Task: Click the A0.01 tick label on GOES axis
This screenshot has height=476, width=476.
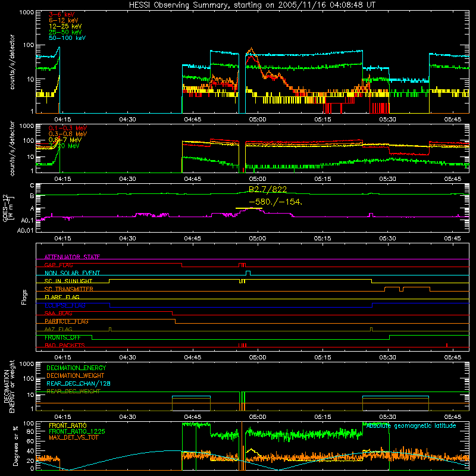Action: (x=25, y=230)
